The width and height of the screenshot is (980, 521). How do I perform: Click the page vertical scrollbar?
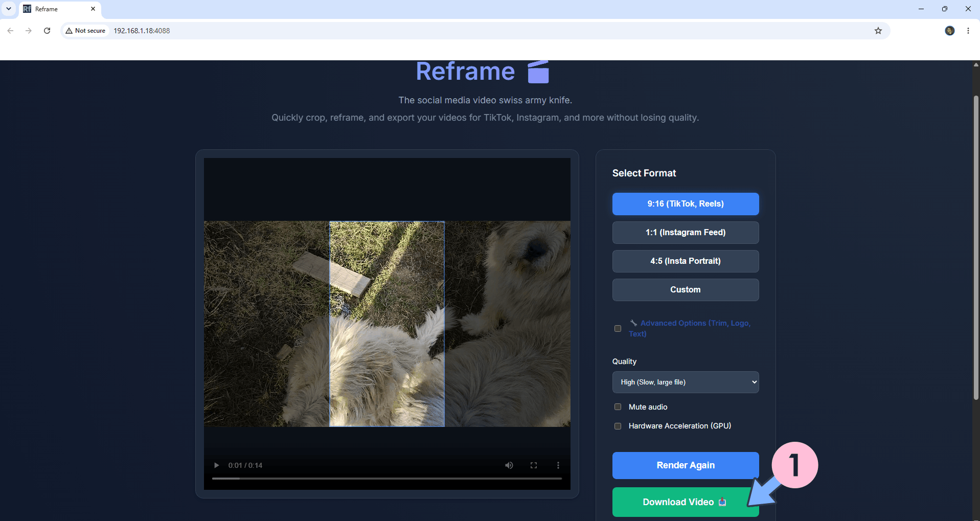pos(976,247)
